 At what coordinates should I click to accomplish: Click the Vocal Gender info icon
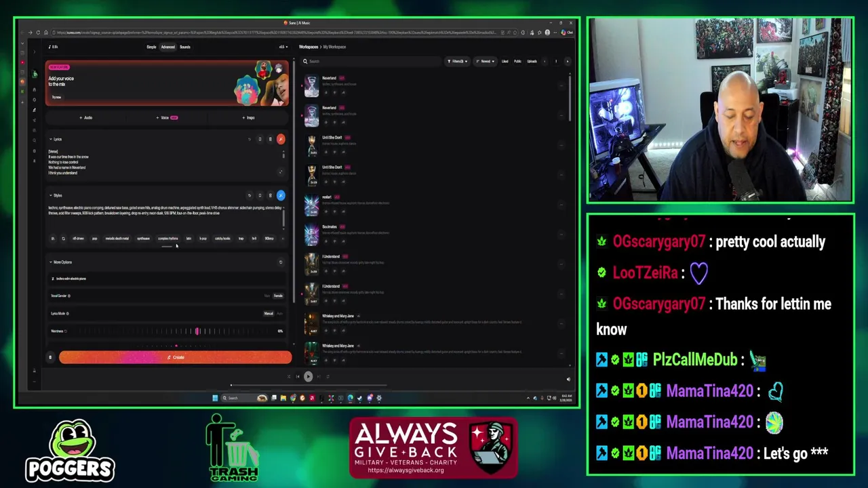coord(69,296)
